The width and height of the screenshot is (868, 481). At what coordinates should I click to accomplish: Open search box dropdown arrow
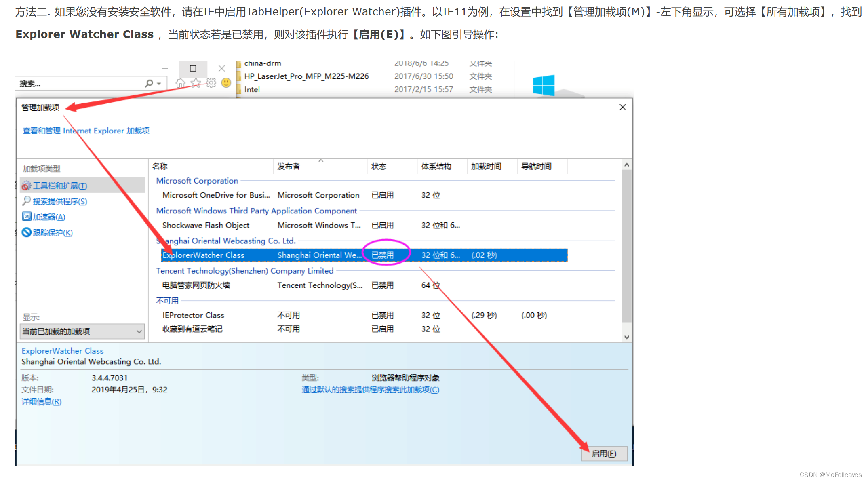(x=159, y=84)
